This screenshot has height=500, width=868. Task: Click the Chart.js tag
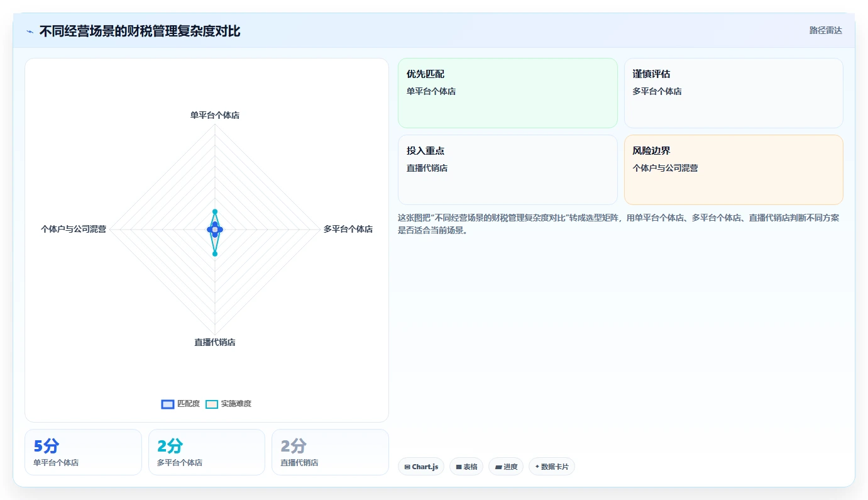click(421, 467)
